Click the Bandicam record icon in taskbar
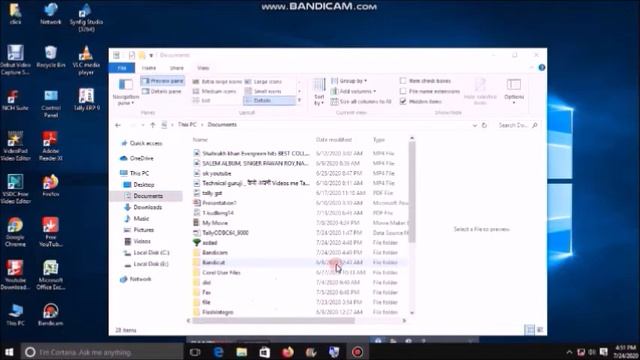 [x=357, y=352]
